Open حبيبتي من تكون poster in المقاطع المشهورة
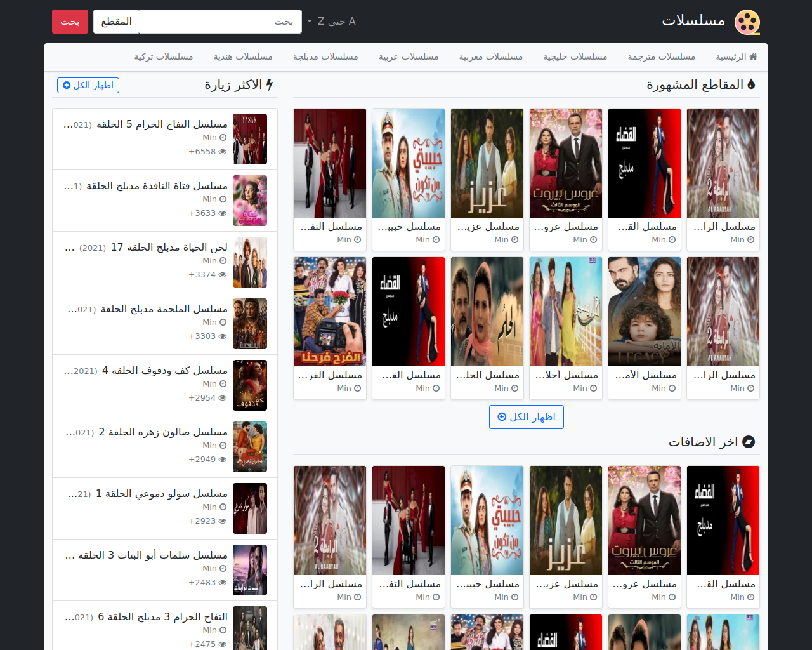 [x=409, y=163]
